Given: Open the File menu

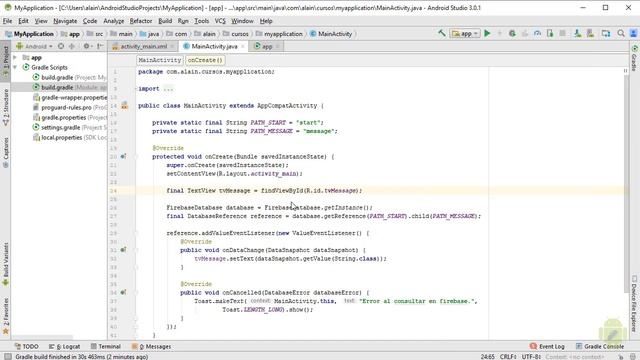Looking at the screenshot, I should [7, 21].
